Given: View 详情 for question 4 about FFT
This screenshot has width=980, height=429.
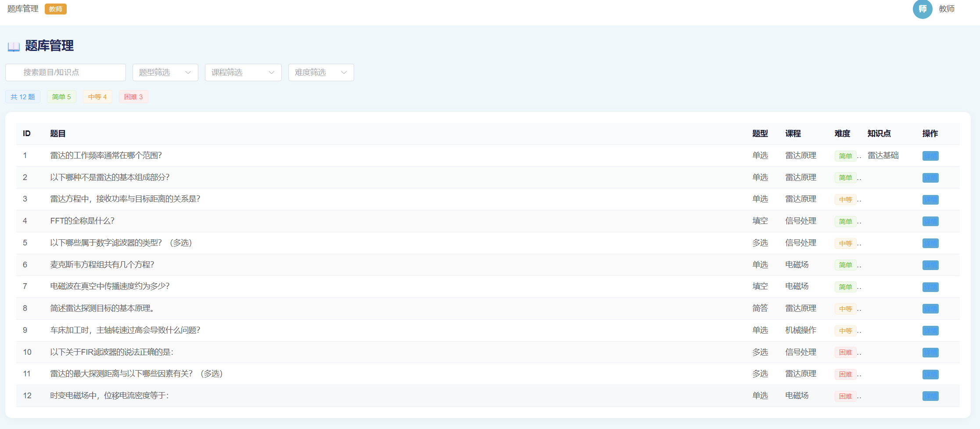Looking at the screenshot, I should [930, 221].
